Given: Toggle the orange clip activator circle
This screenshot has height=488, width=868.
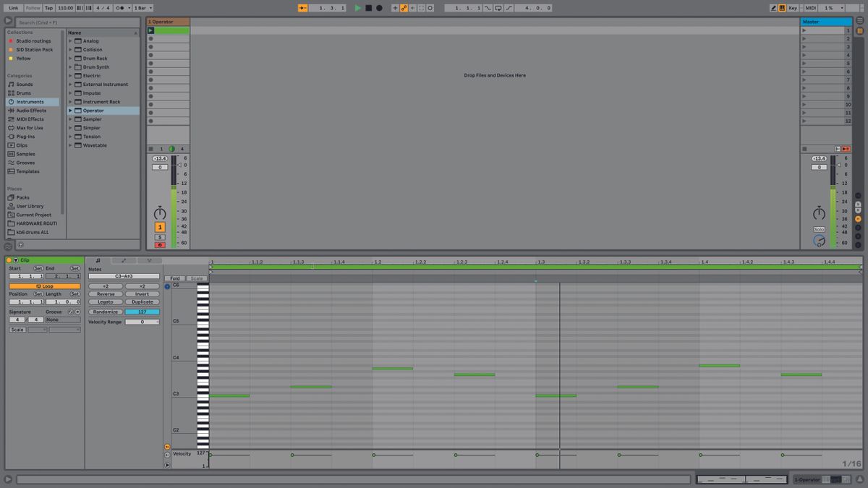Looking at the screenshot, I should (x=9, y=260).
